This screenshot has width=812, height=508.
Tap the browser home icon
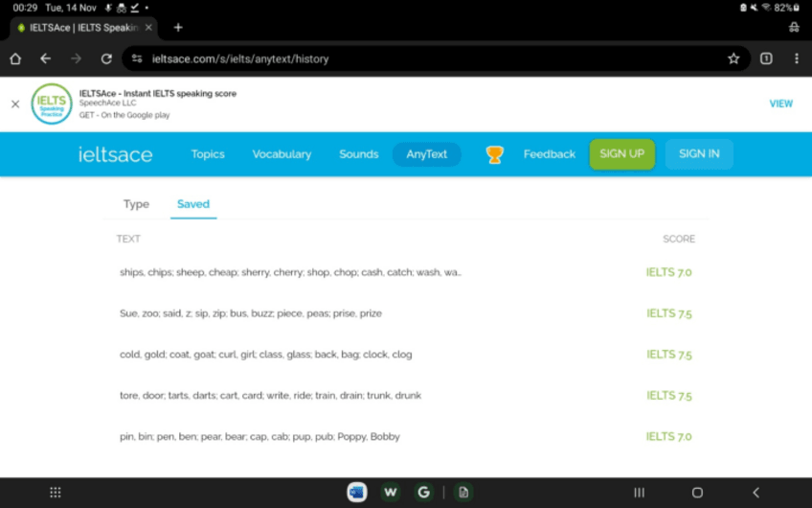point(15,58)
